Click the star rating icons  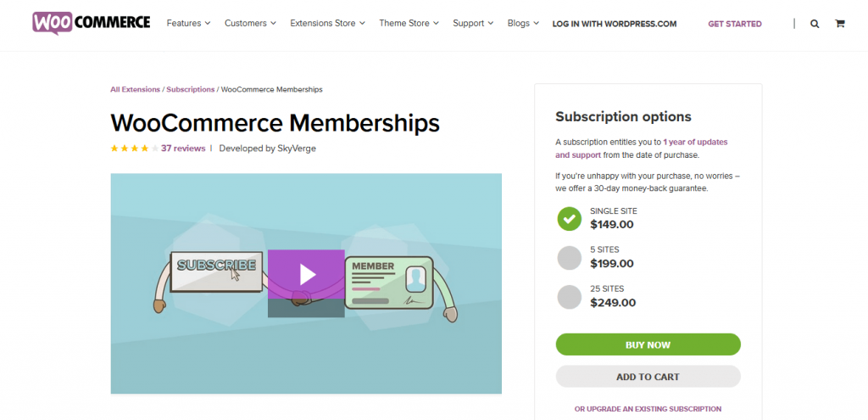pos(133,148)
